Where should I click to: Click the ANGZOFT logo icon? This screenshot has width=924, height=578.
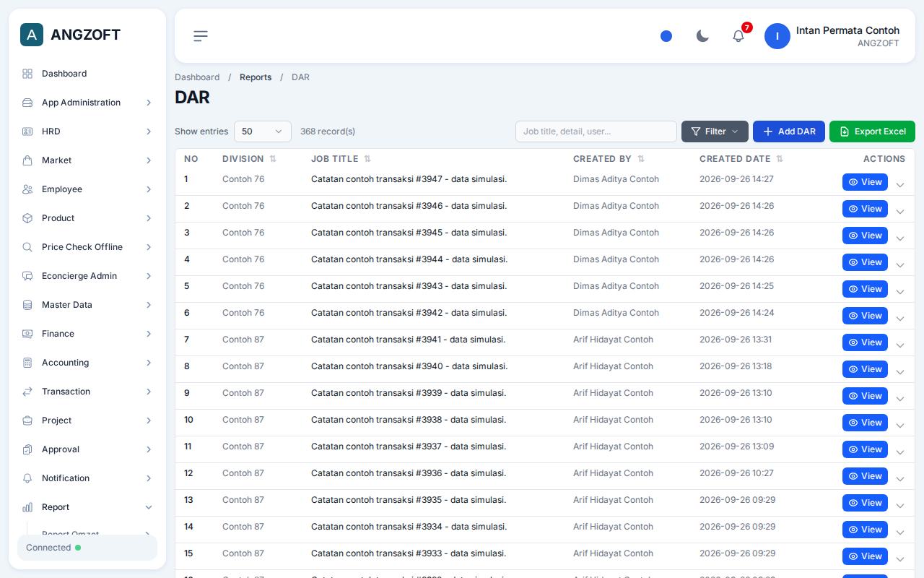(32, 35)
